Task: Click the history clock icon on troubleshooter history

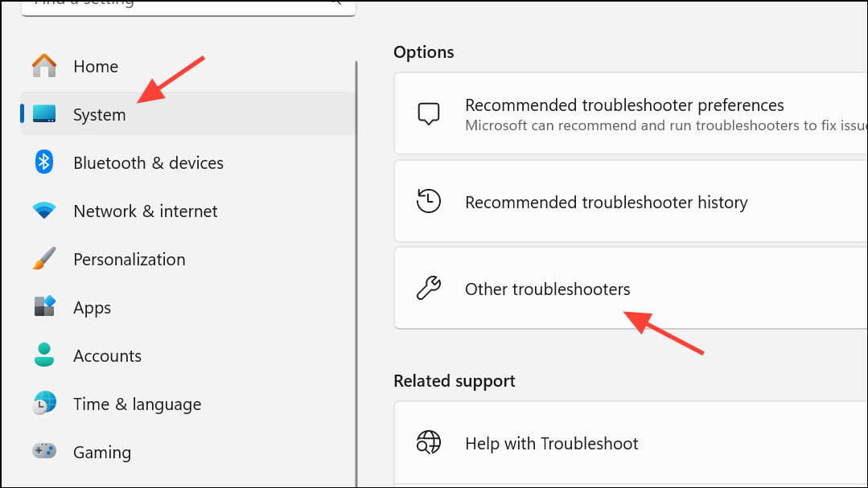Action: 429,201
